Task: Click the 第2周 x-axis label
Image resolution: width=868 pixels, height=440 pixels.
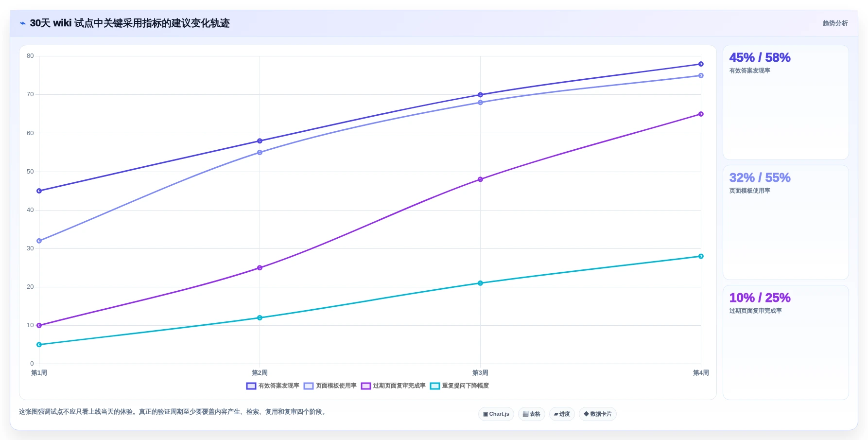Action: pos(260,373)
